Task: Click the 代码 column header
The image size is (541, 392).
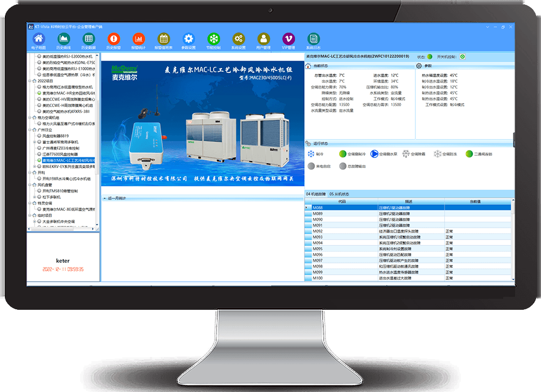Action: click(342, 201)
